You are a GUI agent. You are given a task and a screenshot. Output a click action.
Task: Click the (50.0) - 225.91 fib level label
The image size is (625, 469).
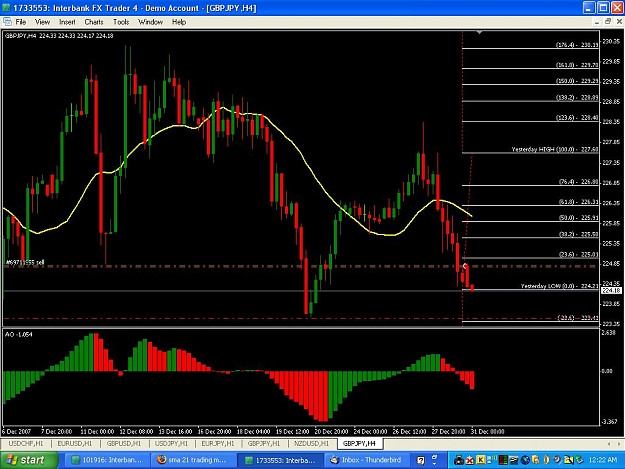pos(578,218)
